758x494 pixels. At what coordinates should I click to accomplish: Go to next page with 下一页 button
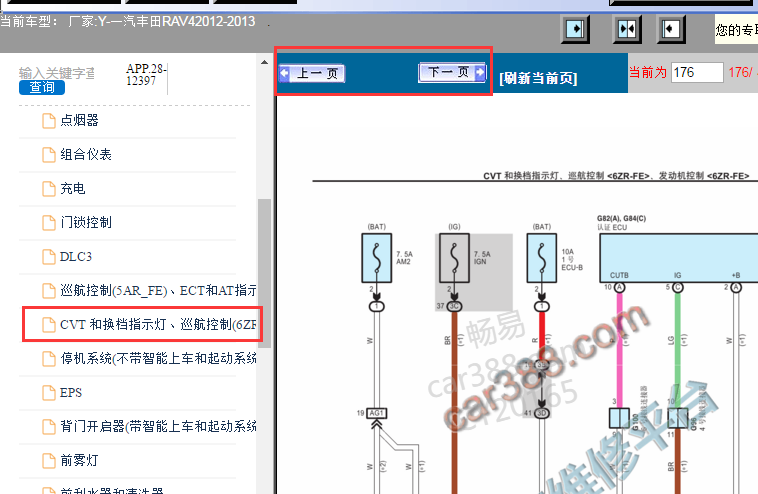click(452, 73)
